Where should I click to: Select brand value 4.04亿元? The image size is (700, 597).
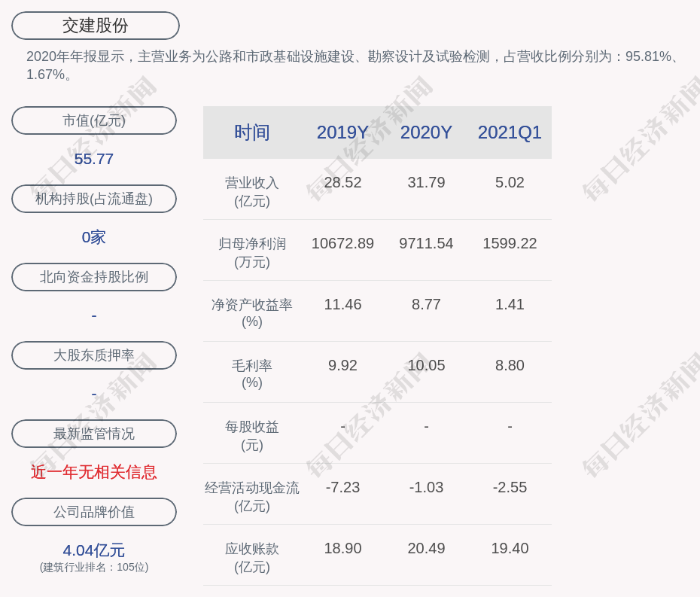tap(94, 550)
